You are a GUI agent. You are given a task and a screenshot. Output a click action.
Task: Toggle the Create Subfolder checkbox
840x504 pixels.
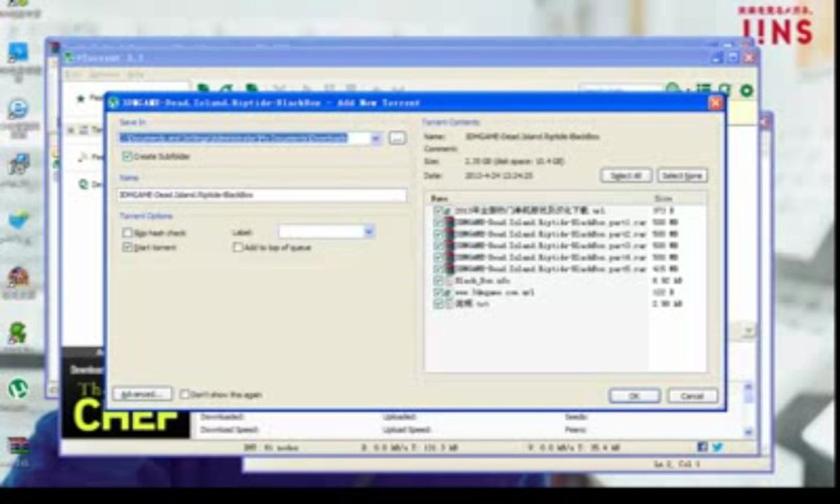[x=127, y=156]
